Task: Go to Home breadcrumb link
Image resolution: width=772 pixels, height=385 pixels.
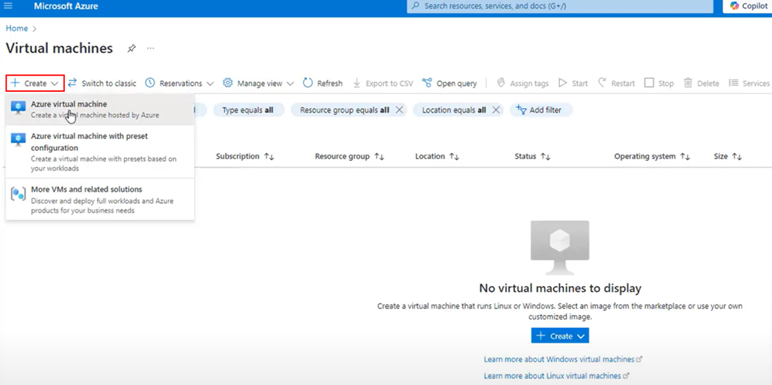Action: (17, 29)
